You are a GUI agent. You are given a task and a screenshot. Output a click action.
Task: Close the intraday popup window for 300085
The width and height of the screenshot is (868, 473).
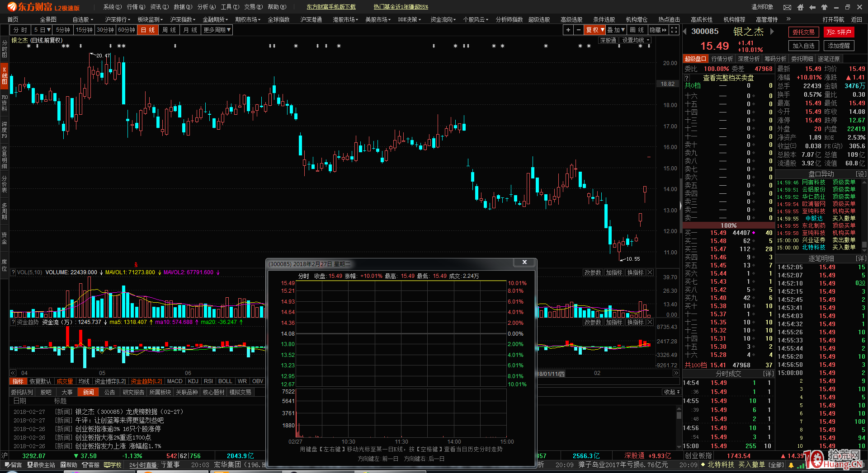coord(524,262)
